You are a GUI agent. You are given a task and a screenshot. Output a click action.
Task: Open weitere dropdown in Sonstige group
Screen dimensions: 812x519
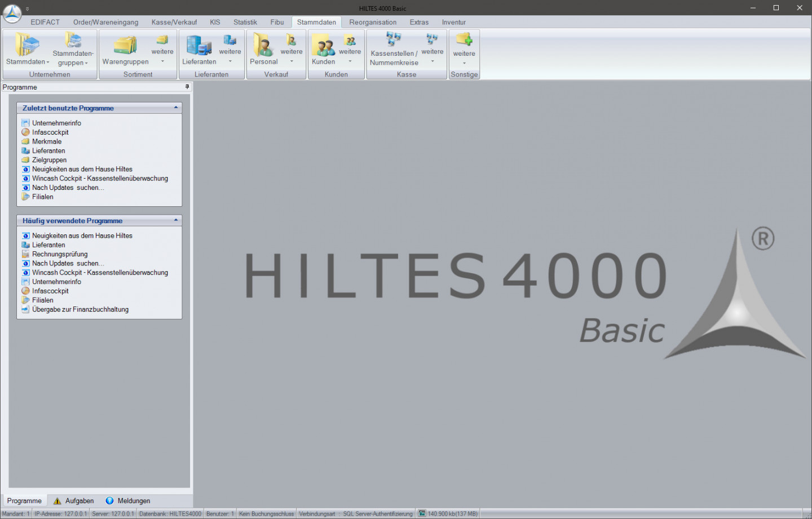coord(464,49)
